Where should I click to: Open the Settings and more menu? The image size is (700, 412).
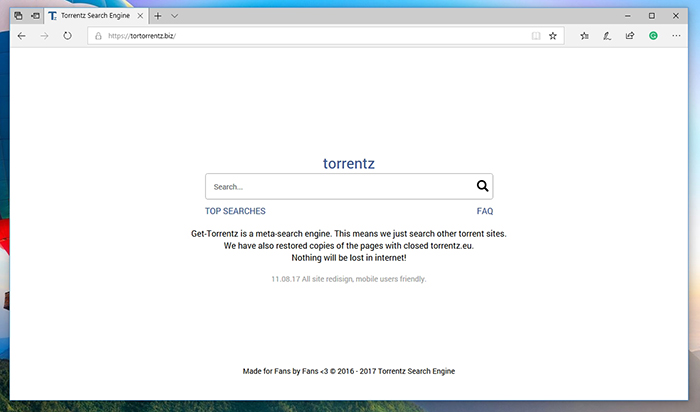676,36
